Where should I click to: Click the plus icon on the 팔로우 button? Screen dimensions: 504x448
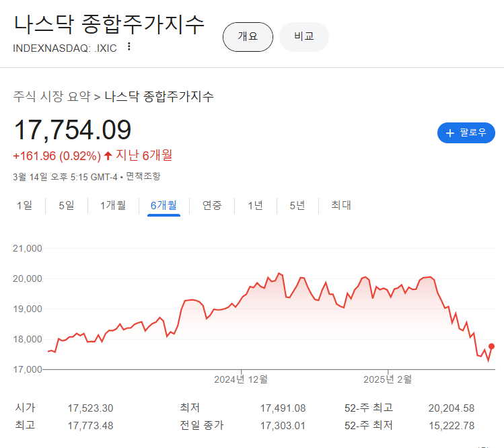[450, 133]
